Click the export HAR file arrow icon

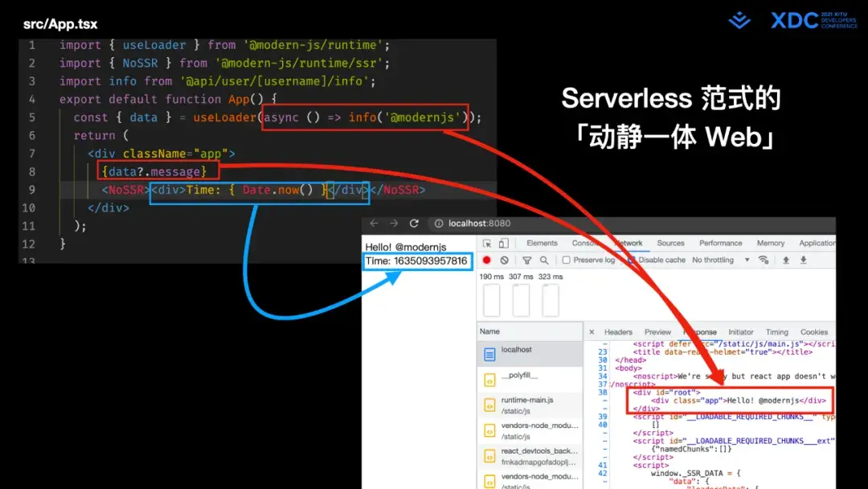pos(802,260)
